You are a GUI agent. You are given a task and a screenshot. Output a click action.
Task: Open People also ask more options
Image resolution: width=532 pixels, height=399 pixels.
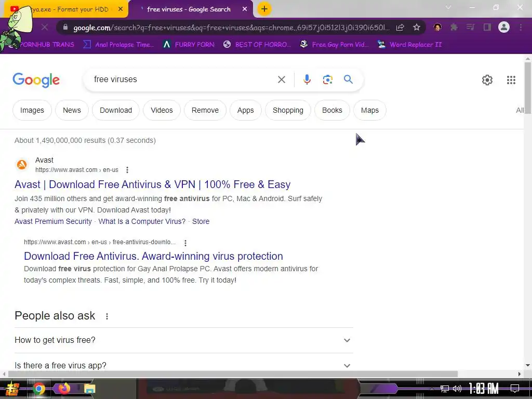tap(107, 316)
